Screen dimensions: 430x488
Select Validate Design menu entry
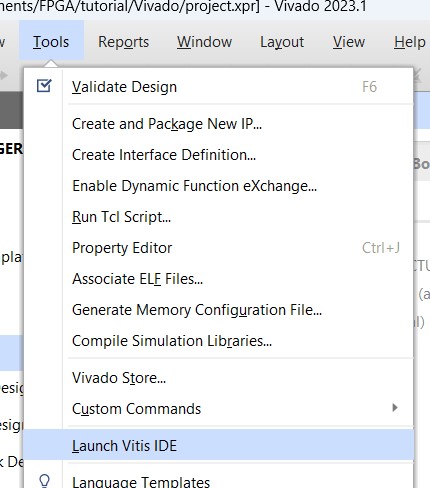click(x=219, y=87)
